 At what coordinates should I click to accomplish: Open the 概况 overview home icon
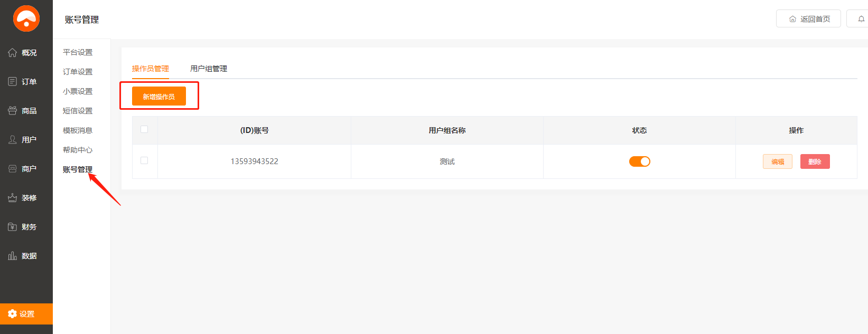coord(13,53)
